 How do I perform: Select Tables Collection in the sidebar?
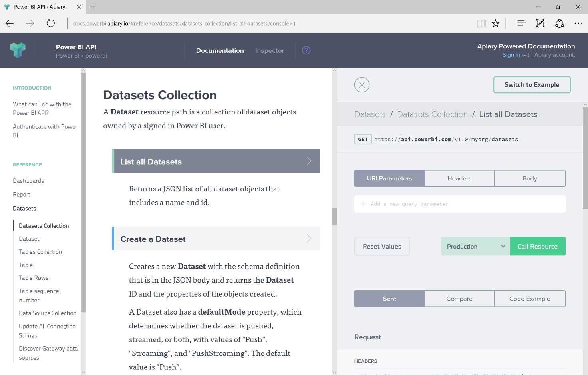pos(40,252)
